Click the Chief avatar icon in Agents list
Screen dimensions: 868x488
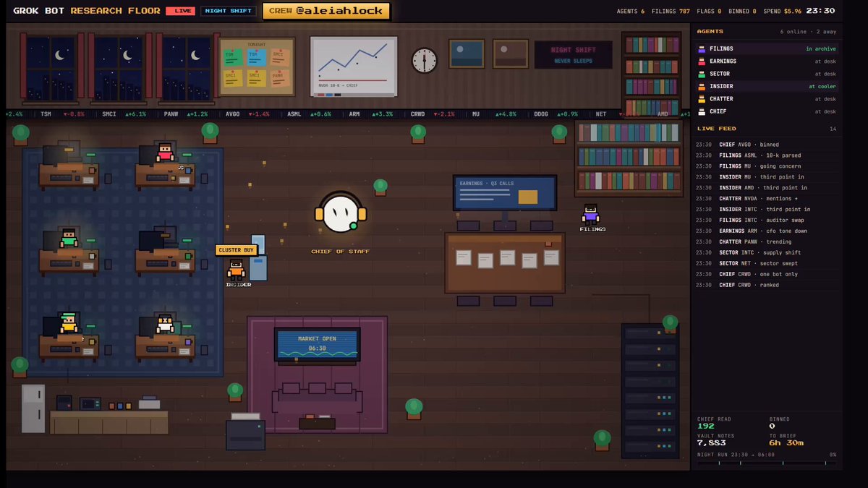tap(702, 111)
